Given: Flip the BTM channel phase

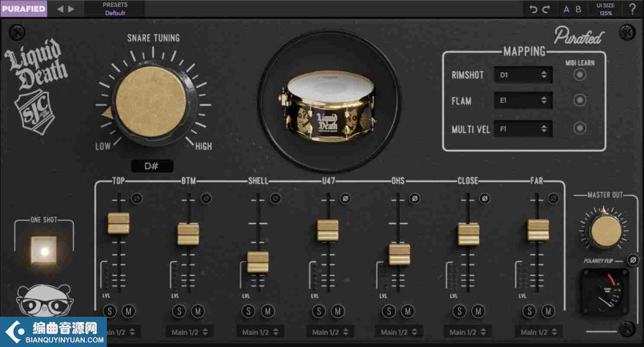Looking at the screenshot, I should point(206,198).
